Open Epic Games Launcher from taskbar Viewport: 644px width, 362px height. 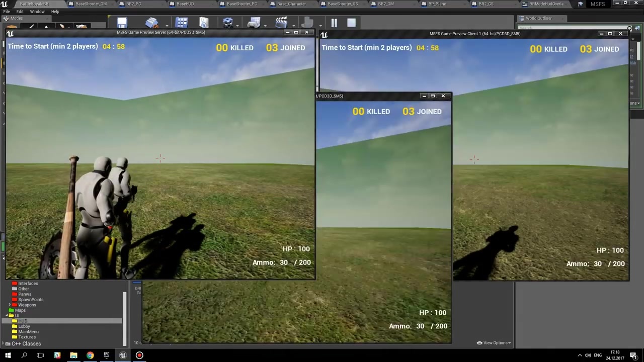tap(107, 355)
